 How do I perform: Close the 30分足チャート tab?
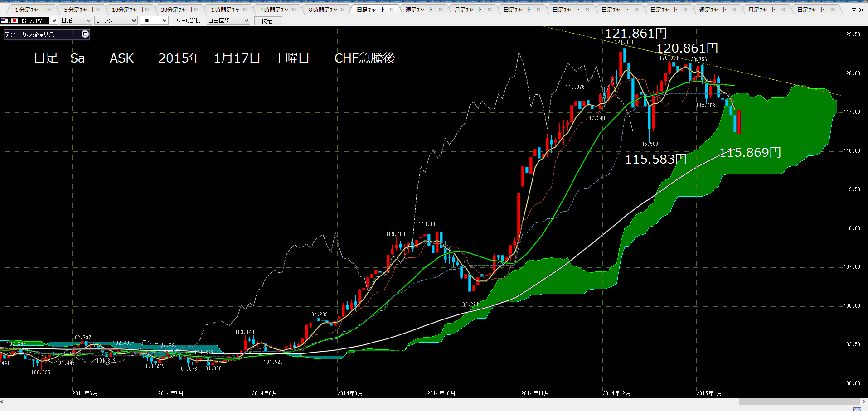click(x=196, y=10)
